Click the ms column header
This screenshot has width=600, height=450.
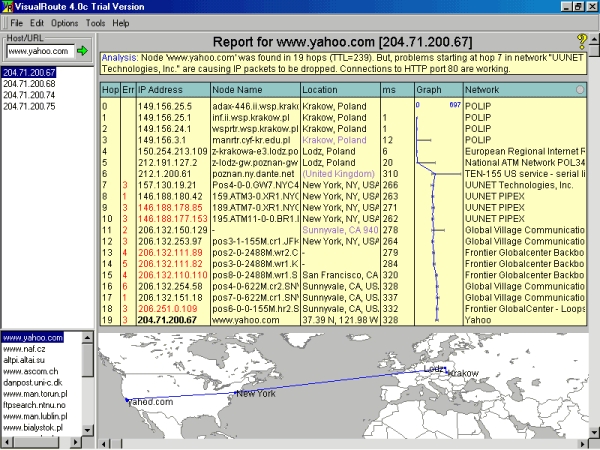click(397, 90)
